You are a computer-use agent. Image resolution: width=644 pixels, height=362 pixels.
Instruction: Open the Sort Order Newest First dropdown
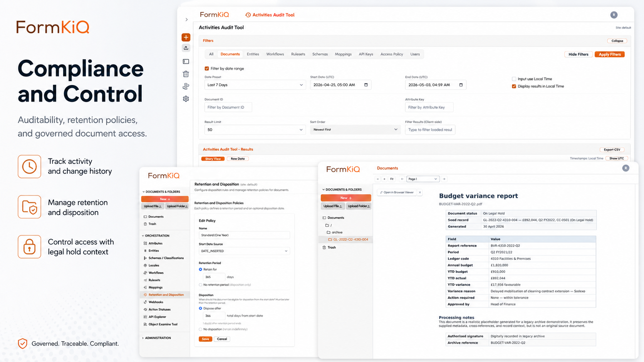tap(355, 130)
